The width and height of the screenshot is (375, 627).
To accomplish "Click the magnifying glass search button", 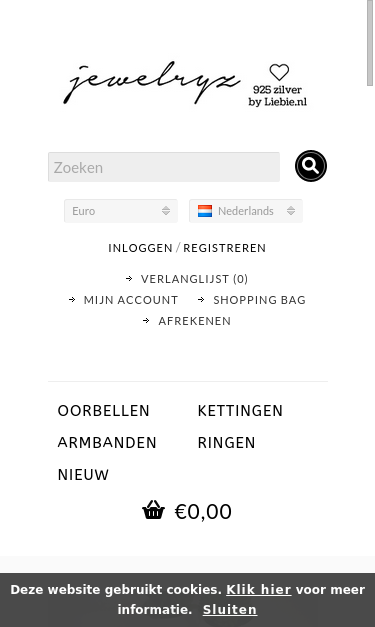I will tap(311, 166).
